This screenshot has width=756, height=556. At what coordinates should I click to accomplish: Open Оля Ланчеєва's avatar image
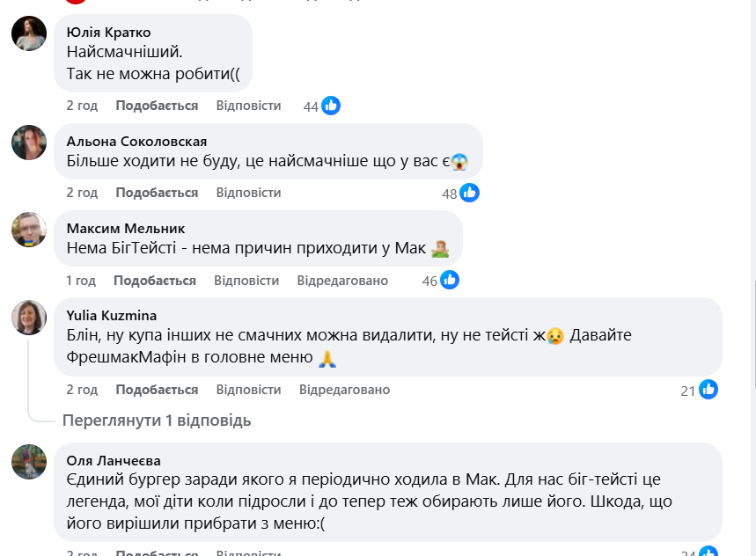[x=29, y=461]
